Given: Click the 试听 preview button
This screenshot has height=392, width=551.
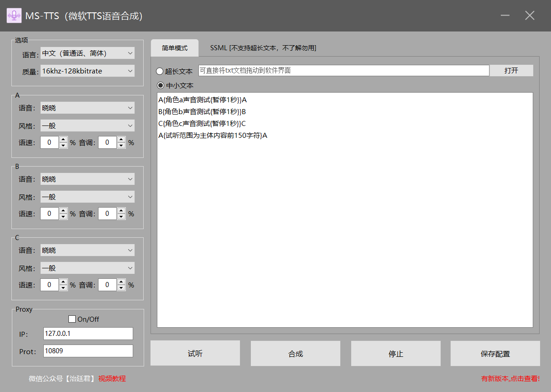Looking at the screenshot, I should [x=195, y=354].
